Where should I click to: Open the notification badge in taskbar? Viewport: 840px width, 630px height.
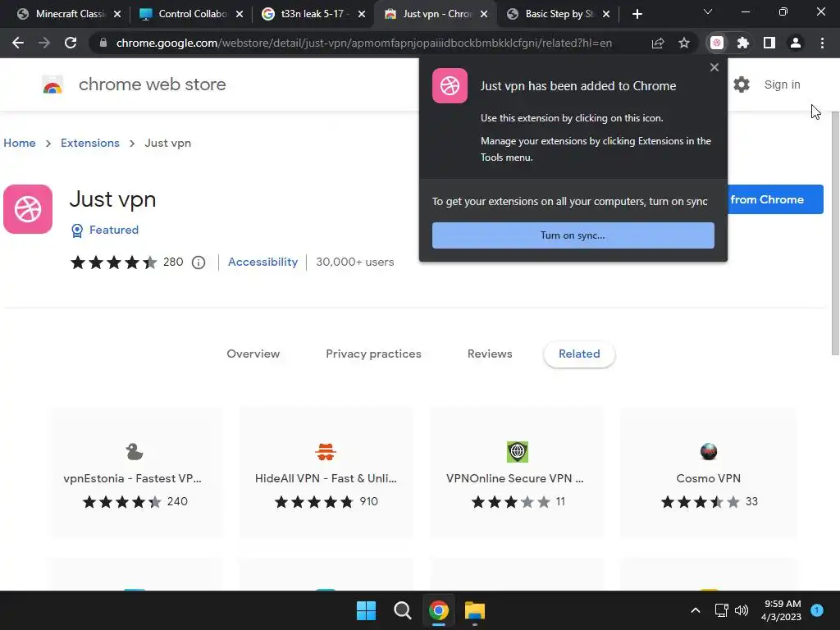tap(817, 610)
